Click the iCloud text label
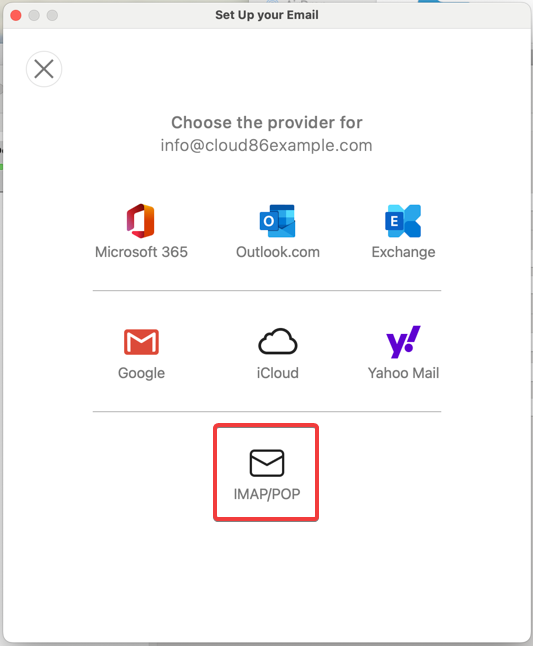This screenshot has width=533, height=646. click(278, 373)
